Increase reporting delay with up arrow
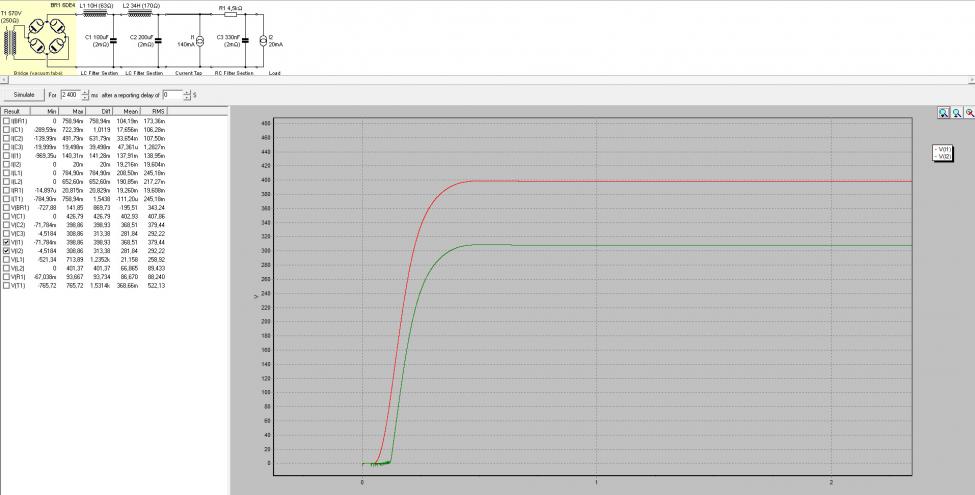Viewport: 975px width, 495px height. 187,92
